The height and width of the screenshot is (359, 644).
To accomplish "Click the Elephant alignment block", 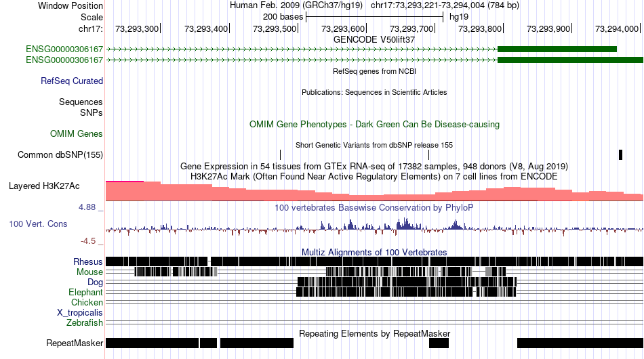I will click(x=406, y=292).
